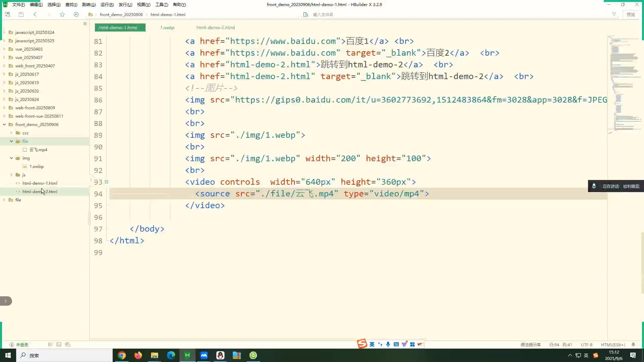Click the editor vertical scrollbar
This screenshot has width=644, height=362.
[x=642, y=263]
